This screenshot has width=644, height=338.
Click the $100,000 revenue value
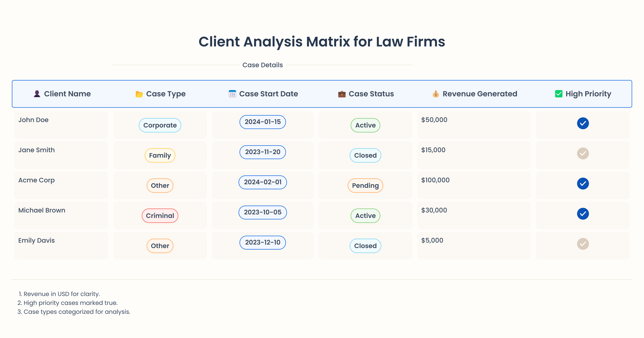pyautogui.click(x=435, y=180)
